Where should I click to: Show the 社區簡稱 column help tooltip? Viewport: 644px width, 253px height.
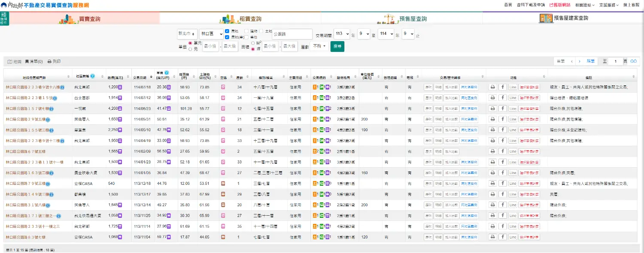92,76
